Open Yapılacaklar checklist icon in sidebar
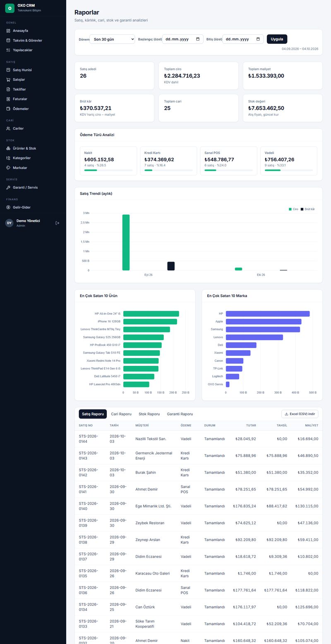 [x=8, y=50]
